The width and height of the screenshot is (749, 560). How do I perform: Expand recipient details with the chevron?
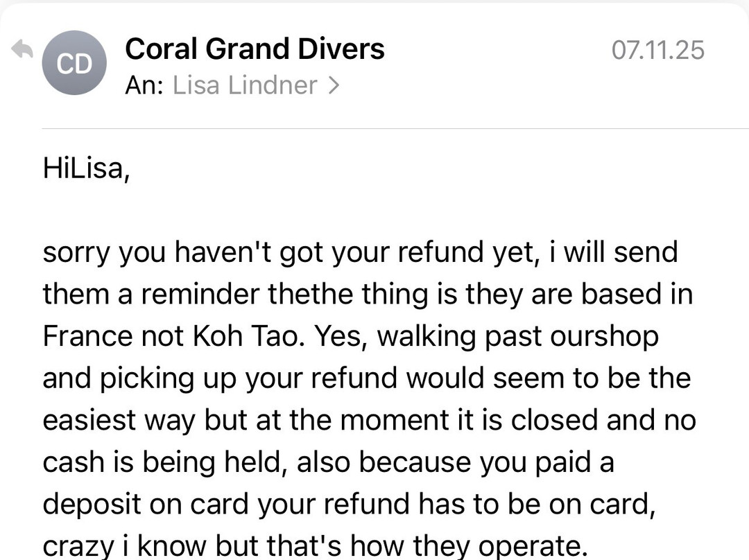(x=336, y=85)
